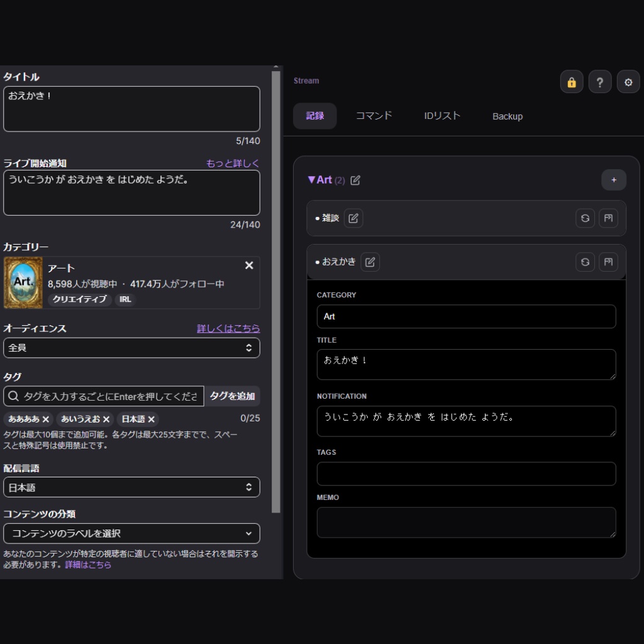Screen dimensions: 644x644
Task: Switch to the コマンド tab
Action: click(374, 116)
